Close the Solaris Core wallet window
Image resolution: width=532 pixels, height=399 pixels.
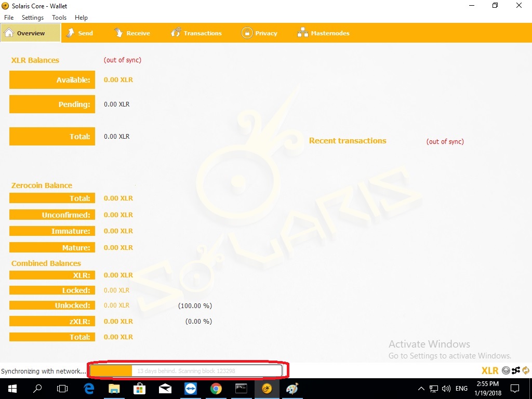(519, 5)
